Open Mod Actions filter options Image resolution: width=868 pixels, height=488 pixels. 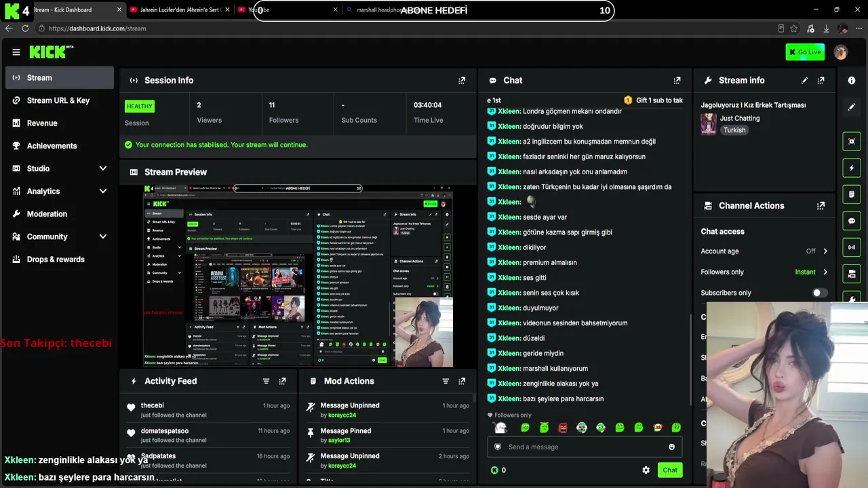[x=446, y=381]
